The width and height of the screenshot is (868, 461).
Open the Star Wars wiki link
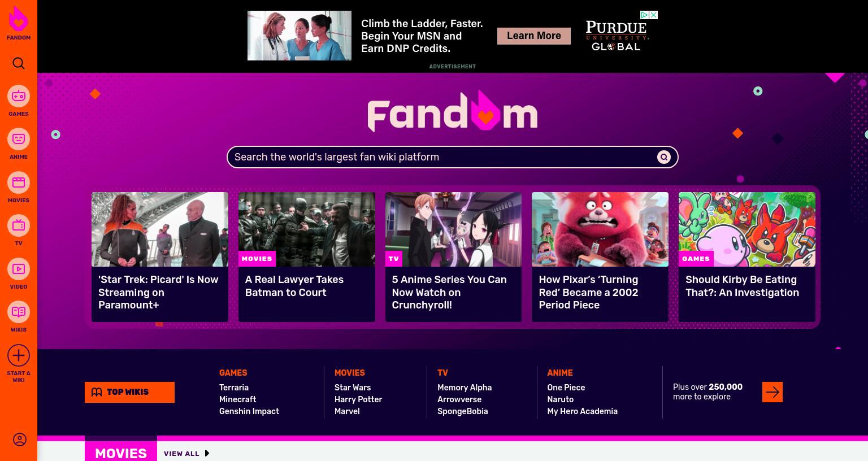point(353,388)
